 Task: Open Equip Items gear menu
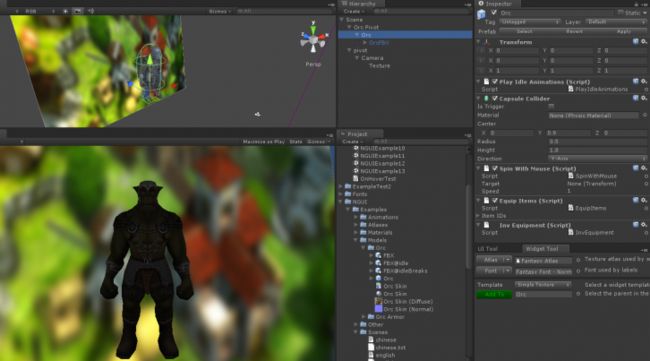click(x=644, y=200)
